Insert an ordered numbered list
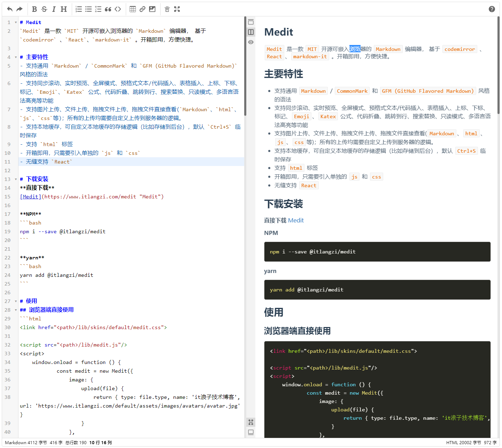Screen dimensions: 502x448 coord(79,9)
